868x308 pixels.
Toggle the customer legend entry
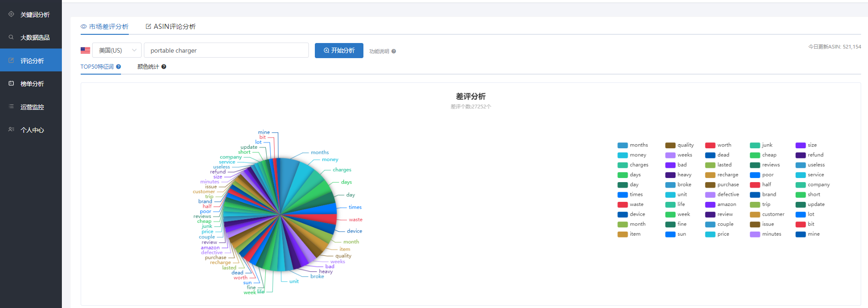click(767, 214)
